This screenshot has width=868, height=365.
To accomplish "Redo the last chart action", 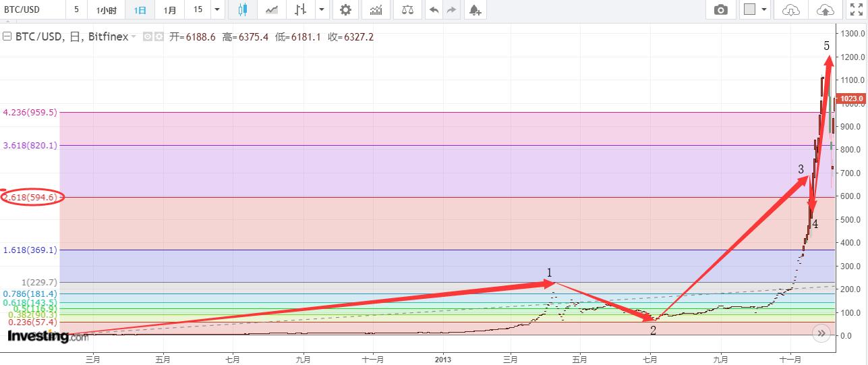I will 451,9.
